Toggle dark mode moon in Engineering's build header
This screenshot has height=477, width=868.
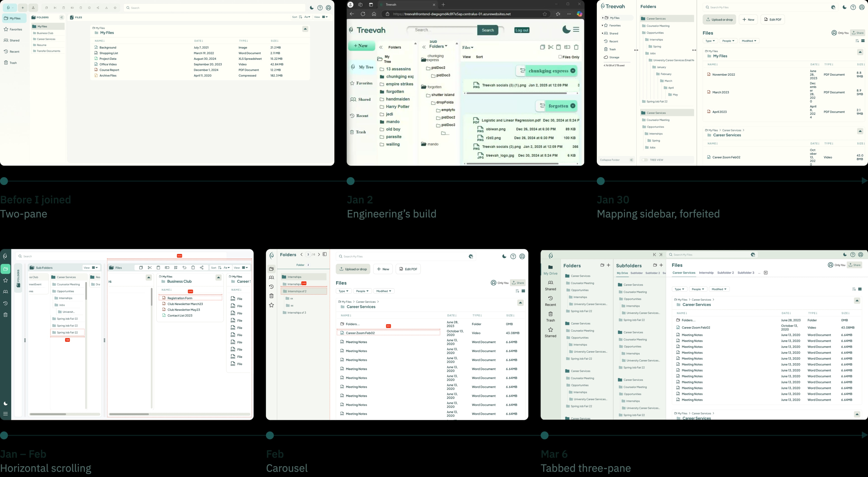pos(566,30)
